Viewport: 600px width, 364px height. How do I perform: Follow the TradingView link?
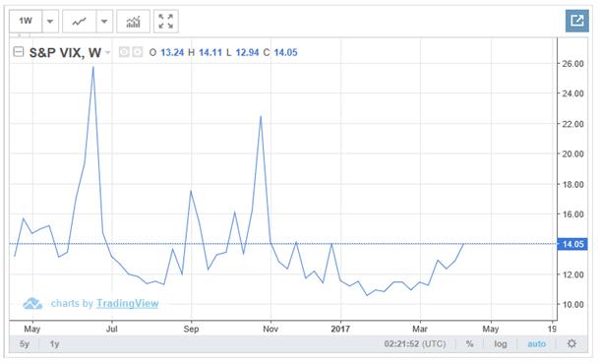(x=127, y=304)
